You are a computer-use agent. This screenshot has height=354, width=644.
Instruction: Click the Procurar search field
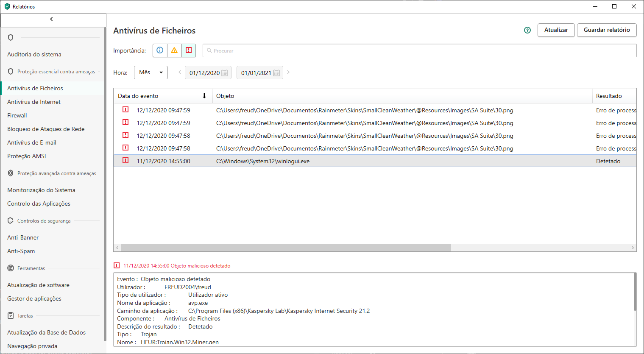[420, 50]
